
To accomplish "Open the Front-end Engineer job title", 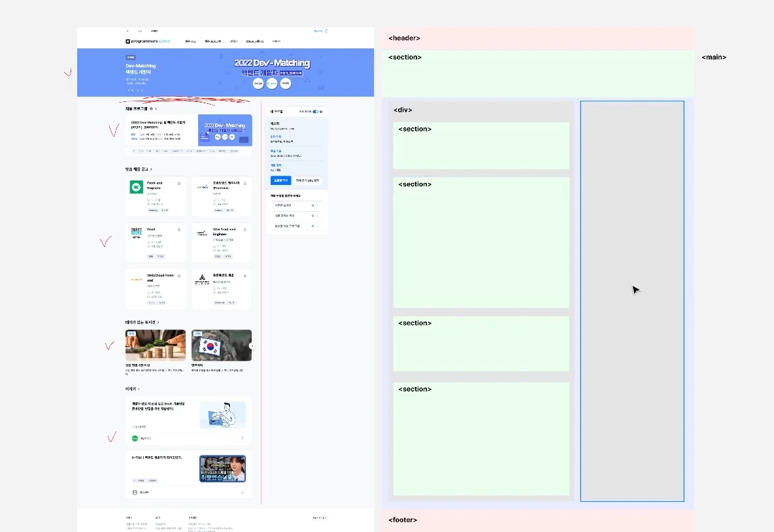I will (154, 185).
